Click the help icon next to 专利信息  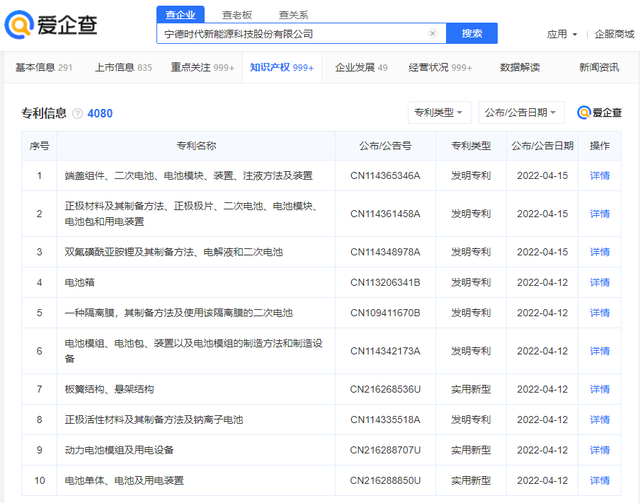tap(78, 113)
